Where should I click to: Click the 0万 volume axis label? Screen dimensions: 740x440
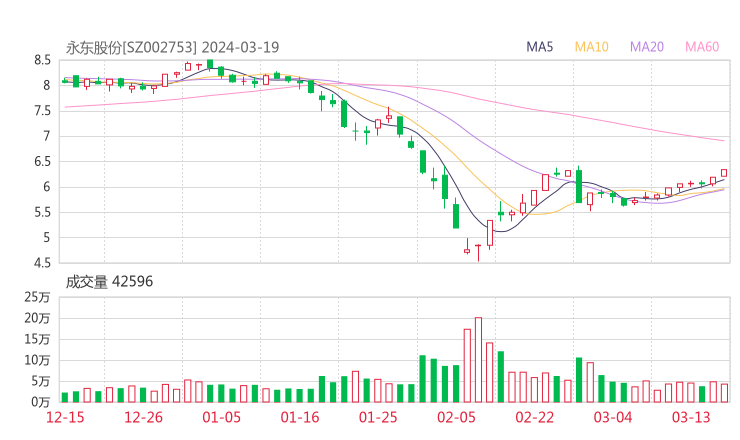(41, 402)
